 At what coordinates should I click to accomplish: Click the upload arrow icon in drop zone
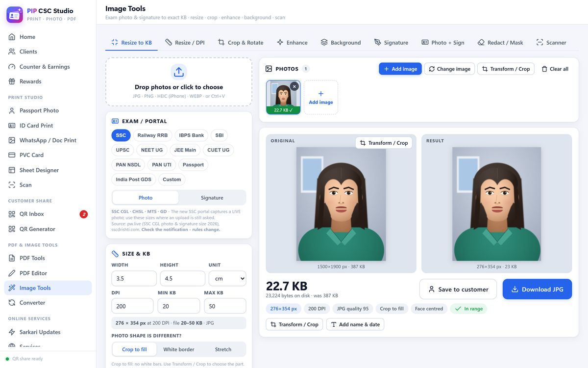[x=179, y=72]
